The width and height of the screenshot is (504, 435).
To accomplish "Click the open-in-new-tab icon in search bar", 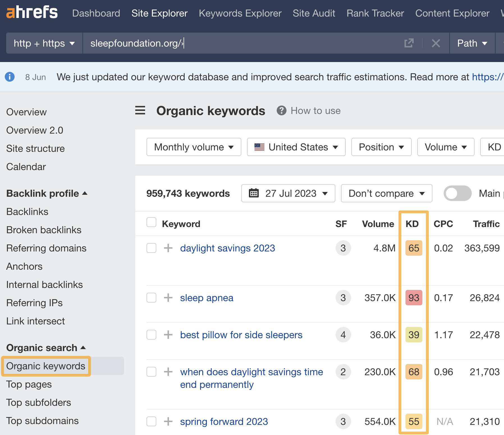I will (x=409, y=43).
